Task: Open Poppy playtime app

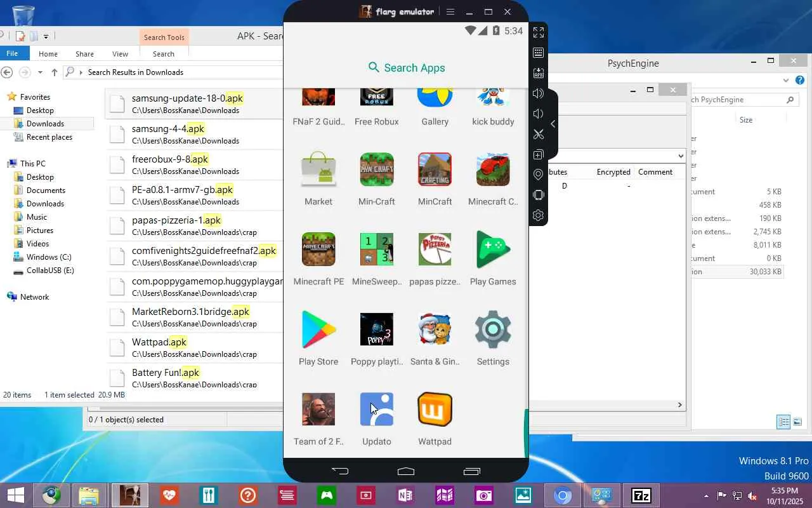Action: [377, 339]
